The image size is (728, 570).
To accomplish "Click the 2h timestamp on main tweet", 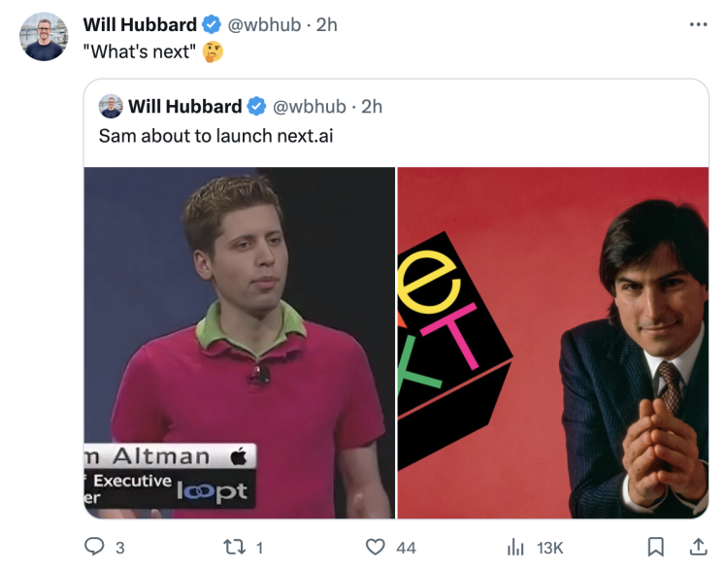I will [x=326, y=25].
